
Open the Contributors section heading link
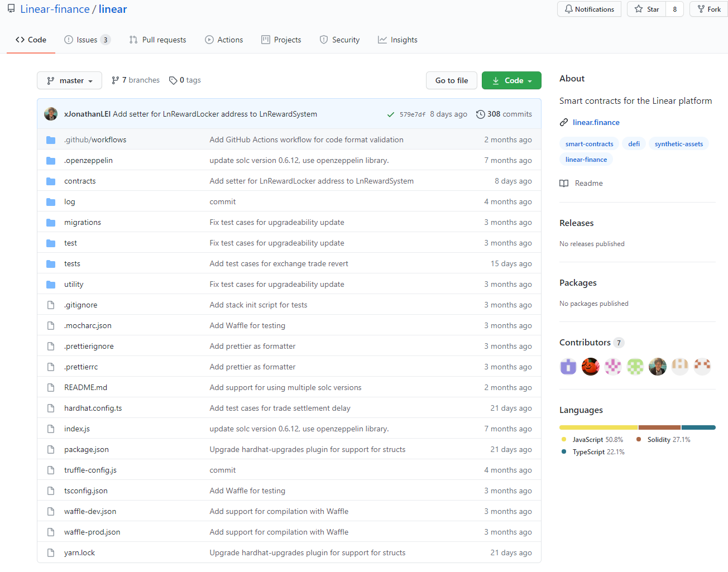click(x=592, y=343)
